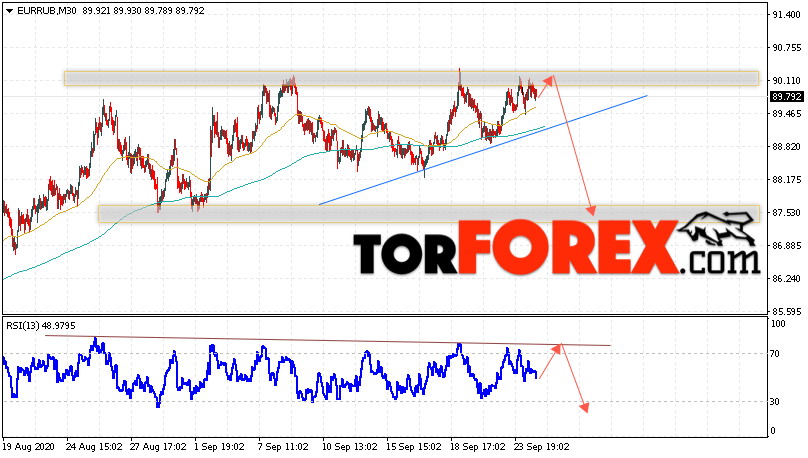This screenshot has width=808, height=458.
Task: Click the 27 Aug 17:02 time label
Action: [158, 447]
